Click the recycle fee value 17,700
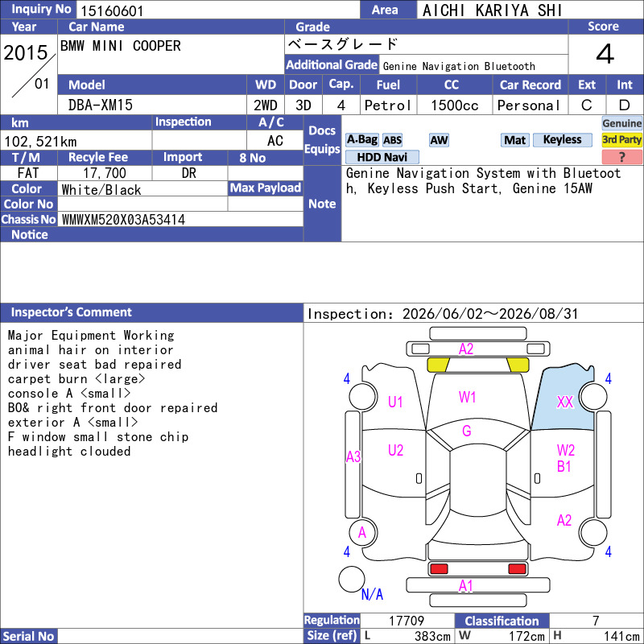This screenshot has height=644, width=644. 105,173
